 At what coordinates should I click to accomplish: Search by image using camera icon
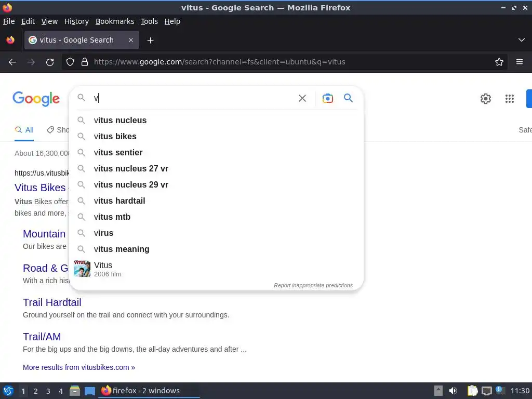pos(327,98)
